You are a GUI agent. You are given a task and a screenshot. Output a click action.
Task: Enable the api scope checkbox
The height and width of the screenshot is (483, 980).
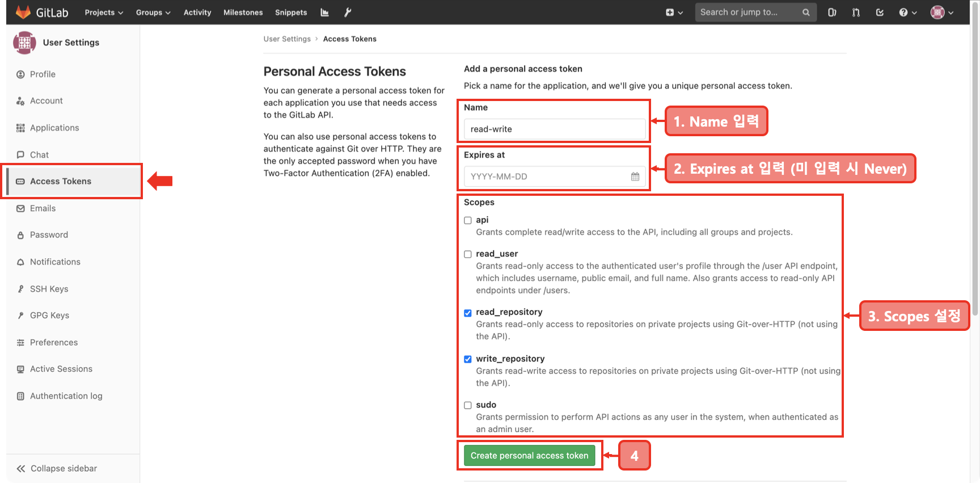pos(468,220)
